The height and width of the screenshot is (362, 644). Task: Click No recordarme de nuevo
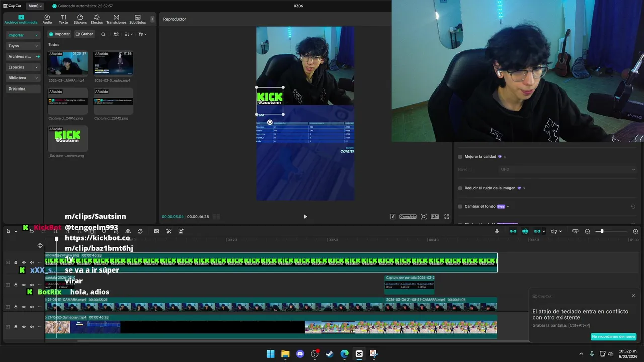click(613, 337)
